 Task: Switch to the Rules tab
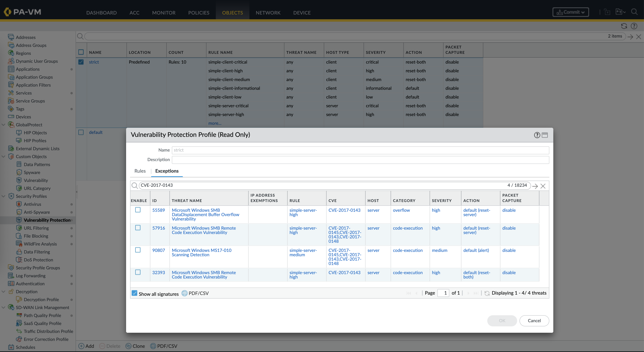[140, 171]
